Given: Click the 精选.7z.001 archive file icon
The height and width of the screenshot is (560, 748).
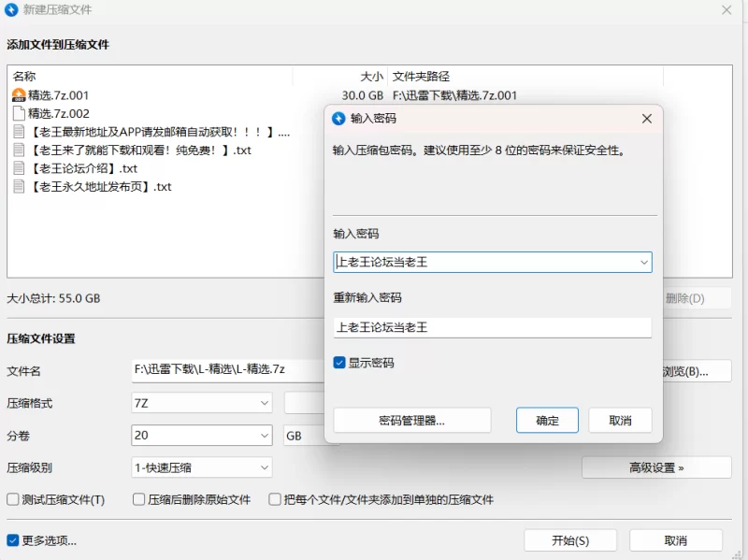Looking at the screenshot, I should pyautogui.click(x=19, y=95).
